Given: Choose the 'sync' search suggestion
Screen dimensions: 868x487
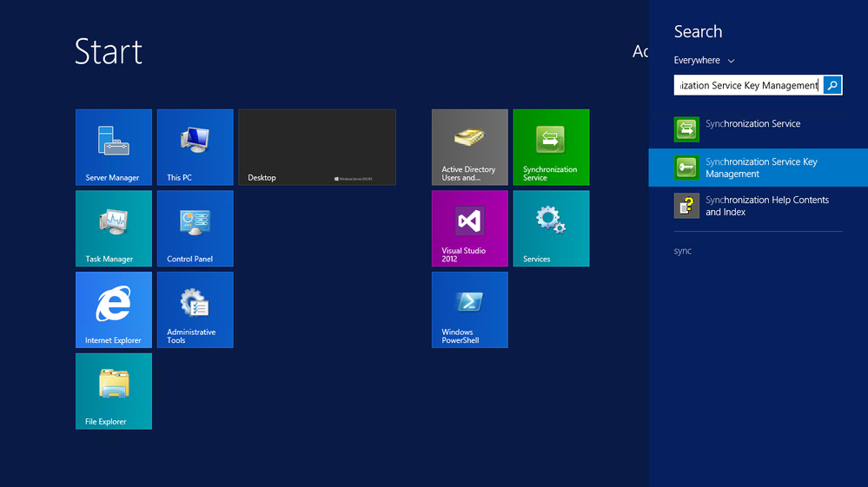Looking at the screenshot, I should click(683, 251).
